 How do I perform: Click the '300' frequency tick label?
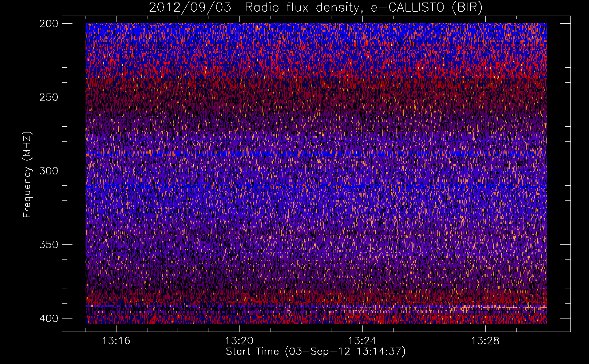point(48,171)
